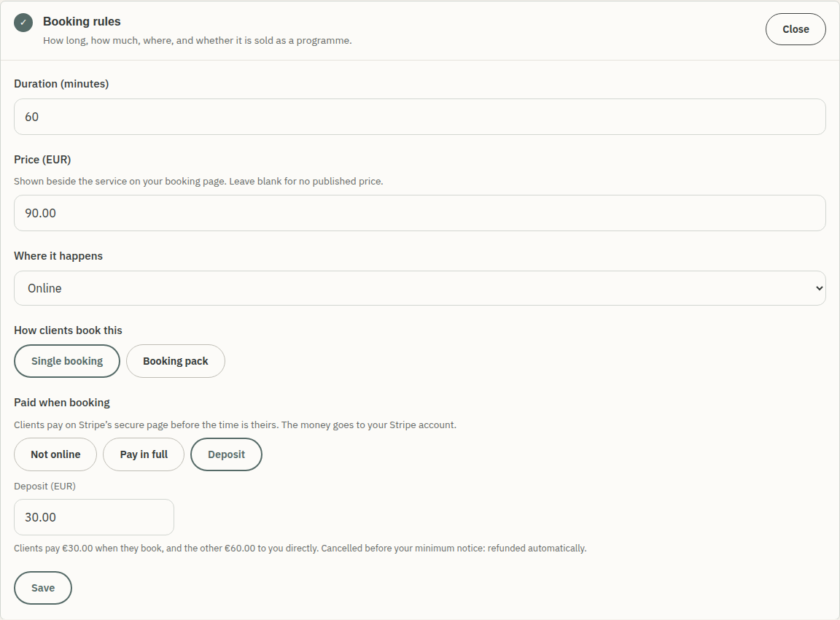Click the green checkmark icon beside Booking rules
Viewport: 840px width, 620px height.
point(23,23)
